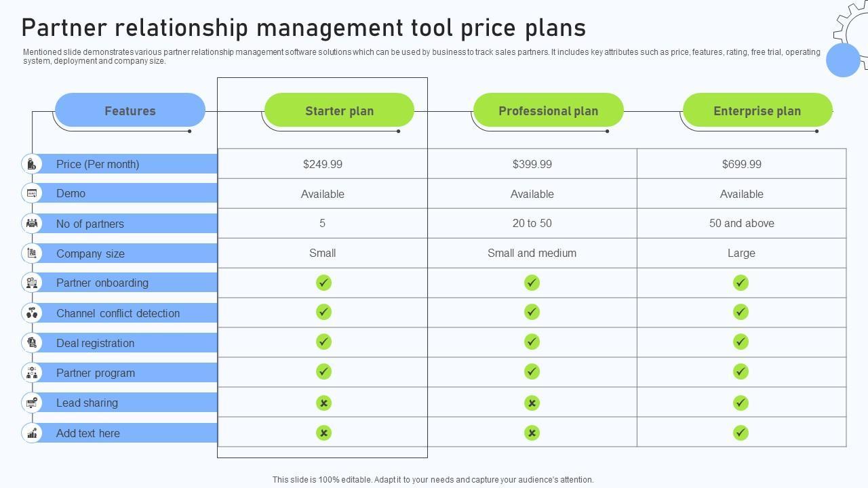
Task: Select the Professional plan header
Action: pyautogui.click(x=548, y=110)
